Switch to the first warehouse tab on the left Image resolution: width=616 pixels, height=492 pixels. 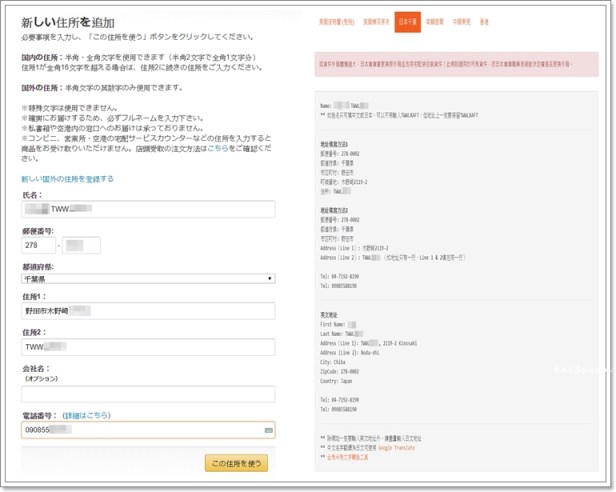coord(335,20)
